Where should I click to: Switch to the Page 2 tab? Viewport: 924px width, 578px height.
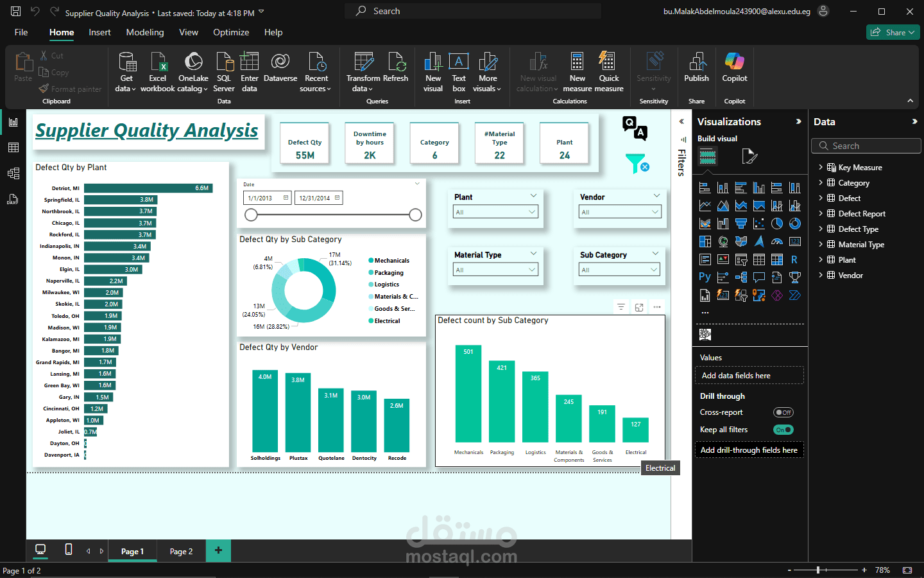181,551
